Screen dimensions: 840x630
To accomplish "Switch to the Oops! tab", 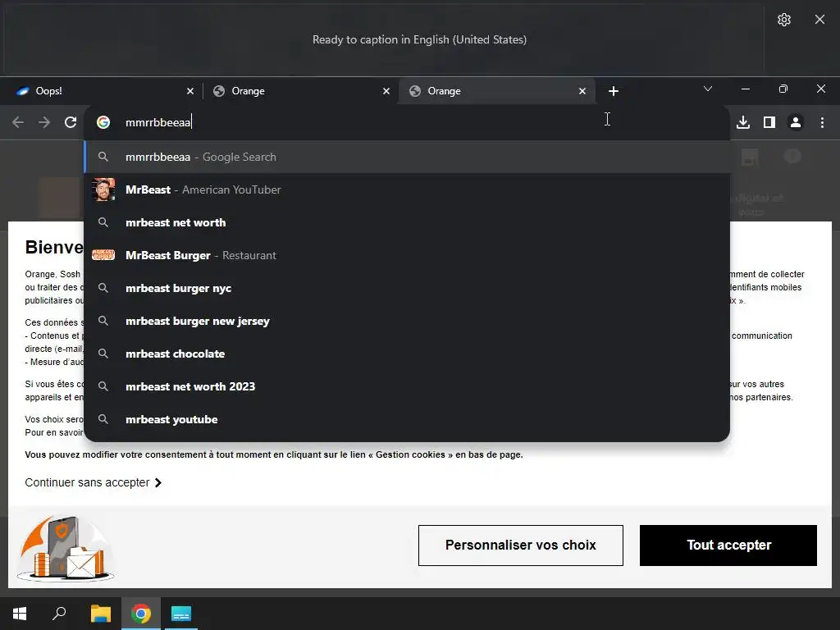I will click(102, 91).
